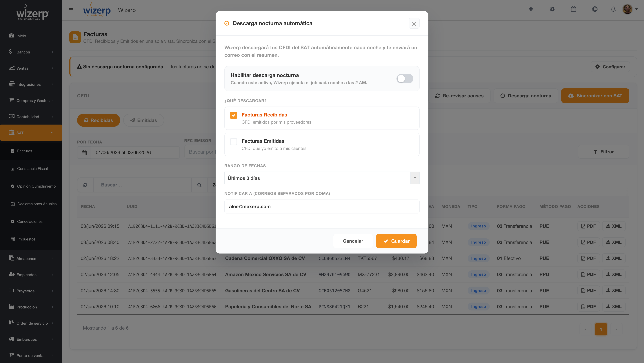Viewport: 644px width, 363px height.
Task: Click the Wizerp logo in header
Action: tap(97, 10)
